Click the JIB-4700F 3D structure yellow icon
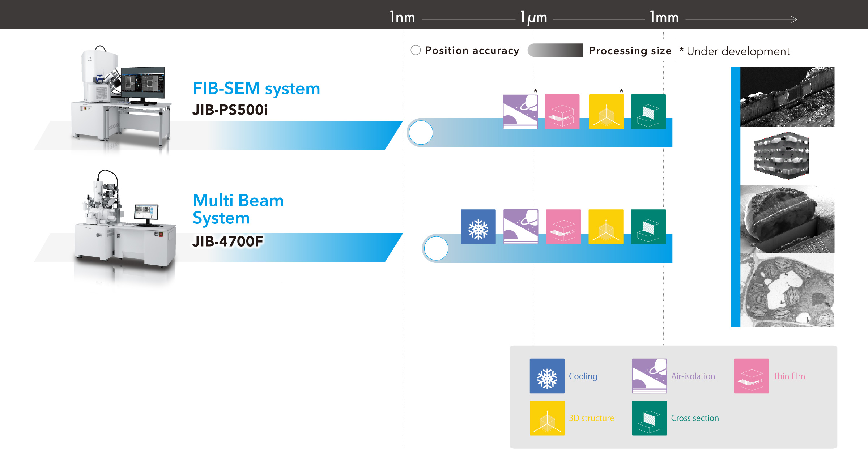Viewport: 868px width, 449px height. [x=606, y=227]
